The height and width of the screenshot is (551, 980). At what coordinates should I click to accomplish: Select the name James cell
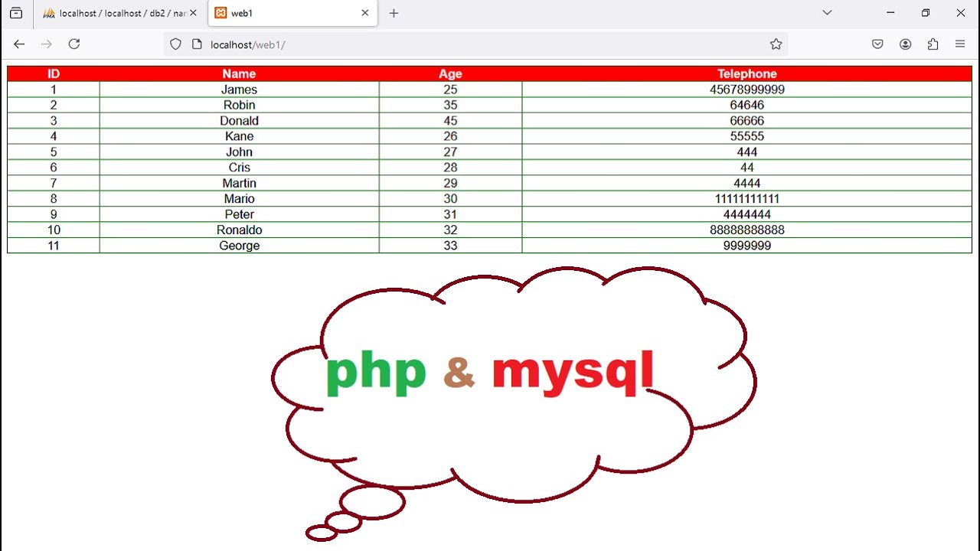tap(239, 90)
